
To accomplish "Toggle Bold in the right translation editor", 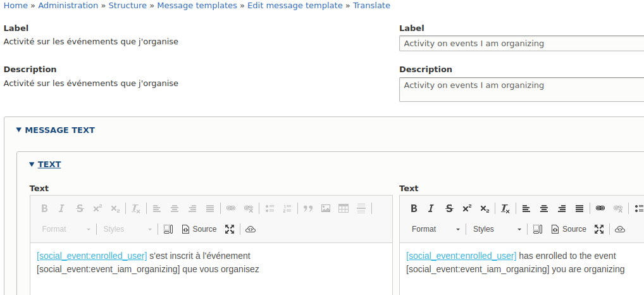I will click(x=414, y=209).
